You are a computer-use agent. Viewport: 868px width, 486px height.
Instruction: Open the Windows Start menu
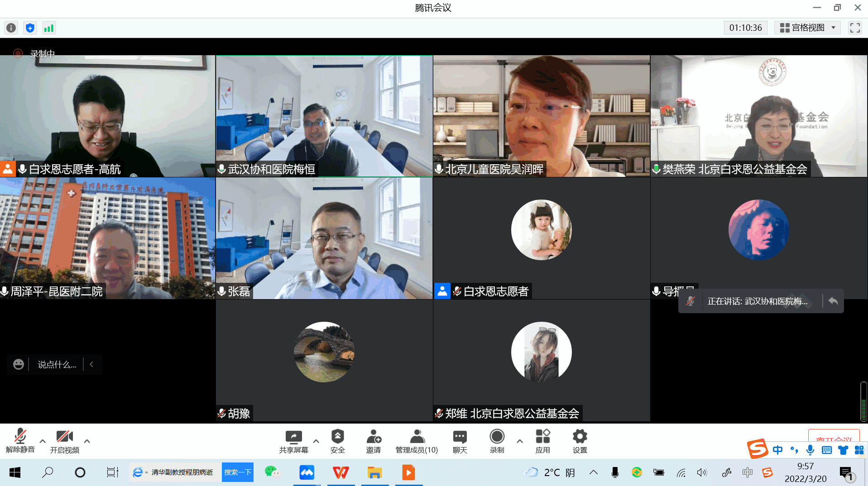[14, 472]
